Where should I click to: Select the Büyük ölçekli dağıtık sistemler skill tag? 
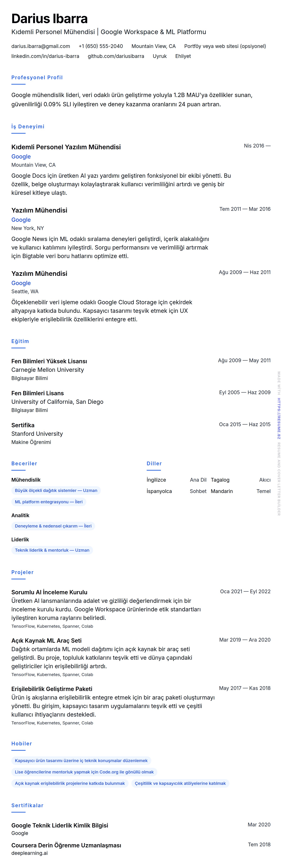[56, 491]
